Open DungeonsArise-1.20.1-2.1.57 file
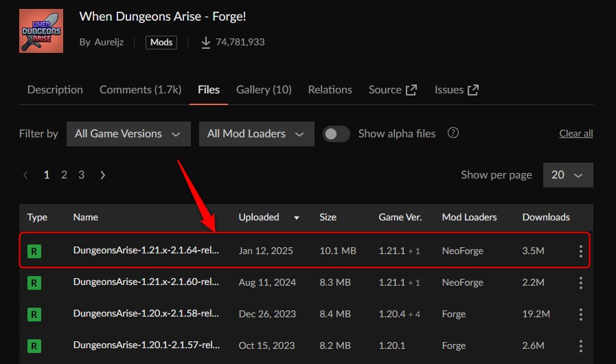Viewport: 616px width, 364px height. pyautogui.click(x=146, y=345)
